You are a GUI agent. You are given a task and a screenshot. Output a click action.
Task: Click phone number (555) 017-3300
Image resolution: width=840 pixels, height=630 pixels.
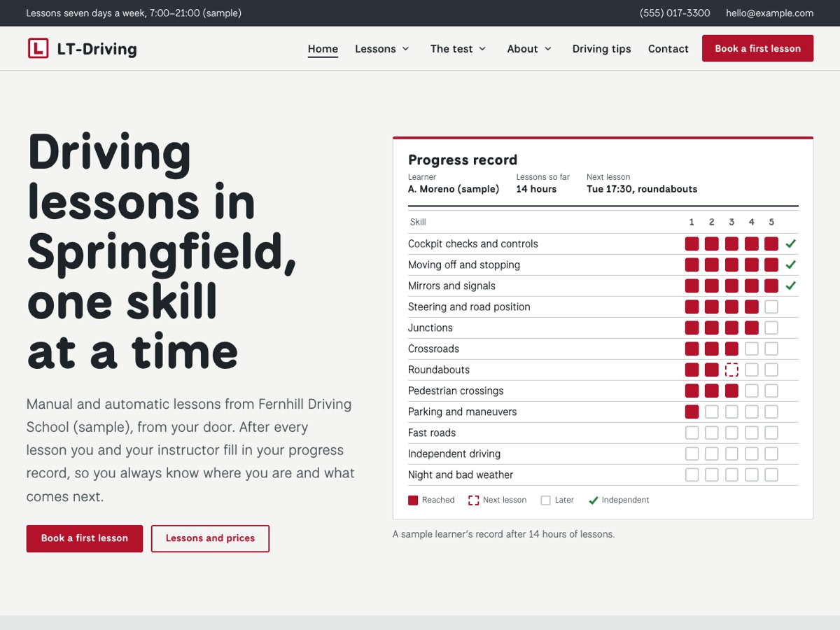(675, 13)
